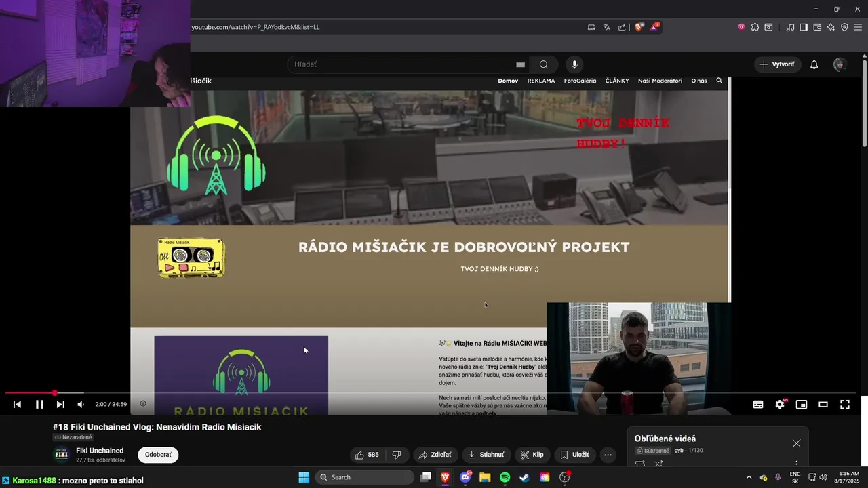The width and height of the screenshot is (868, 488).
Task: Translate the page with the translate icon
Action: point(607,27)
